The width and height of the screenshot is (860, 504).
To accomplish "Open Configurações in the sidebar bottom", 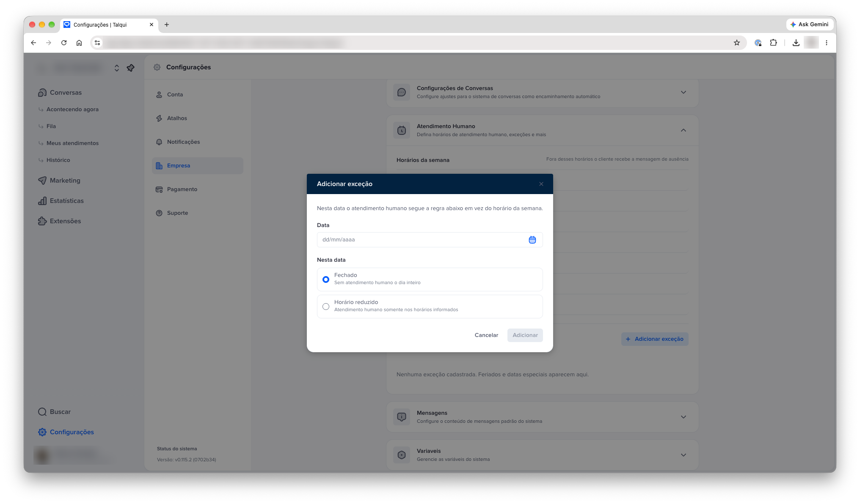I will pyautogui.click(x=66, y=432).
